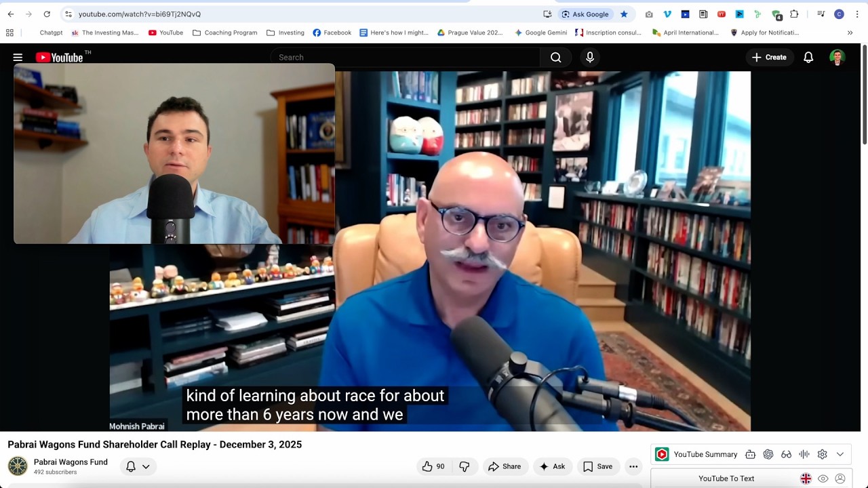Show more bookmarks with the double chevron
This screenshot has height=488, width=868.
[850, 33]
